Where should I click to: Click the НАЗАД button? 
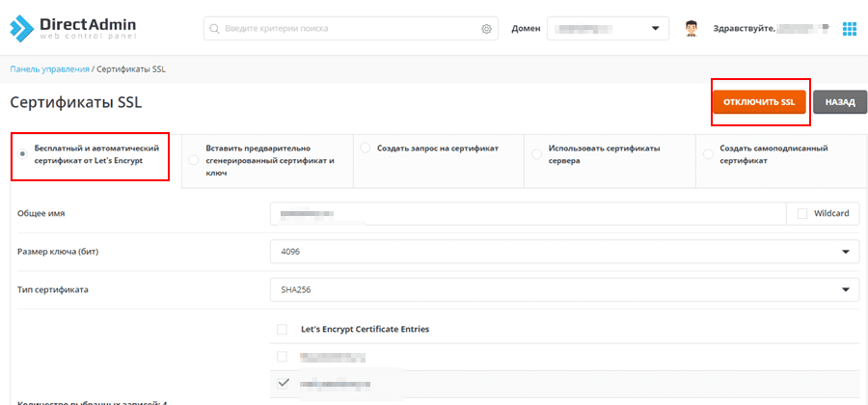(840, 102)
